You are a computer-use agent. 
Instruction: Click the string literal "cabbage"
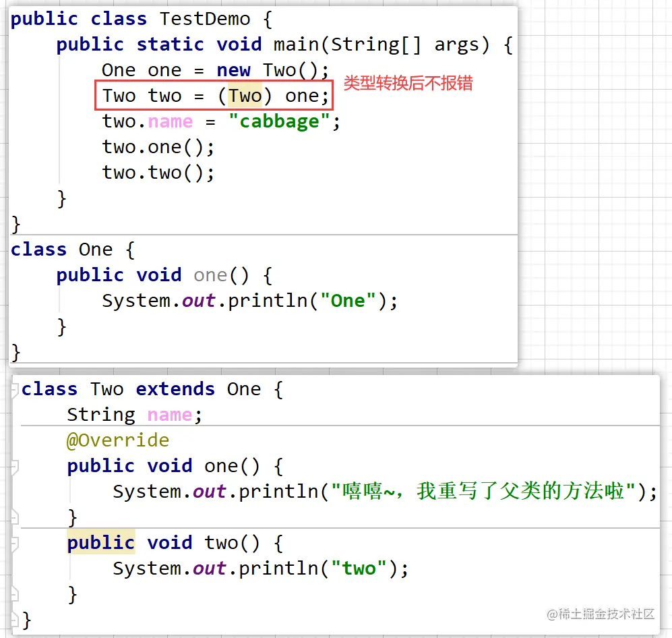(280, 122)
